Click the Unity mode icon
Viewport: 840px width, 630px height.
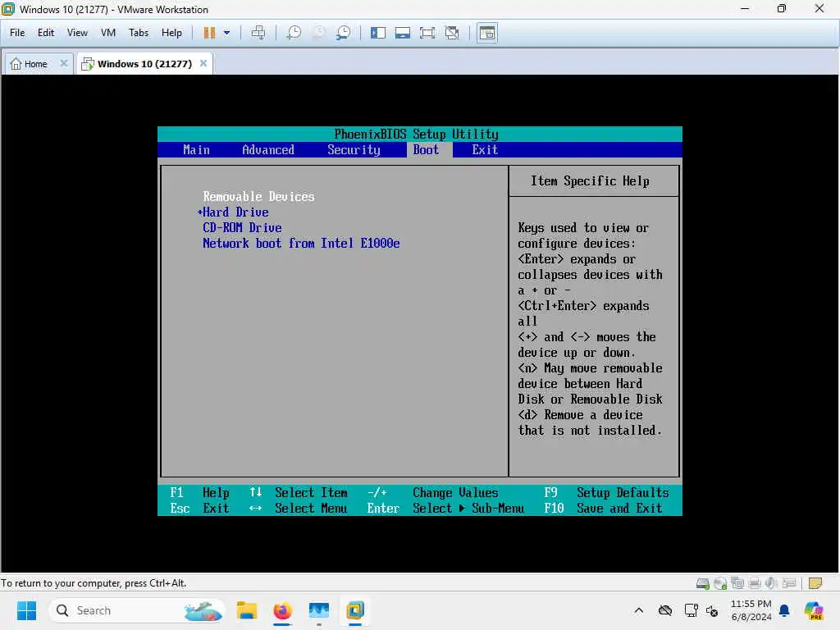tap(452, 33)
